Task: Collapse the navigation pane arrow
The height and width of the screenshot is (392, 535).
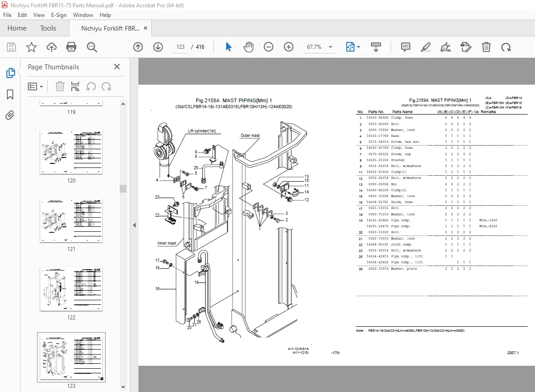Action: (x=134, y=225)
